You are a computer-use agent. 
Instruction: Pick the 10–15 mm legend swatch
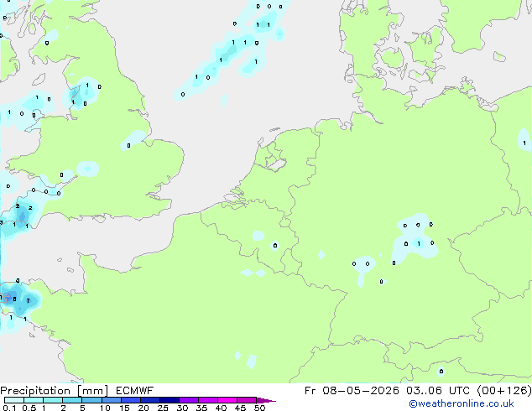(x=111, y=400)
